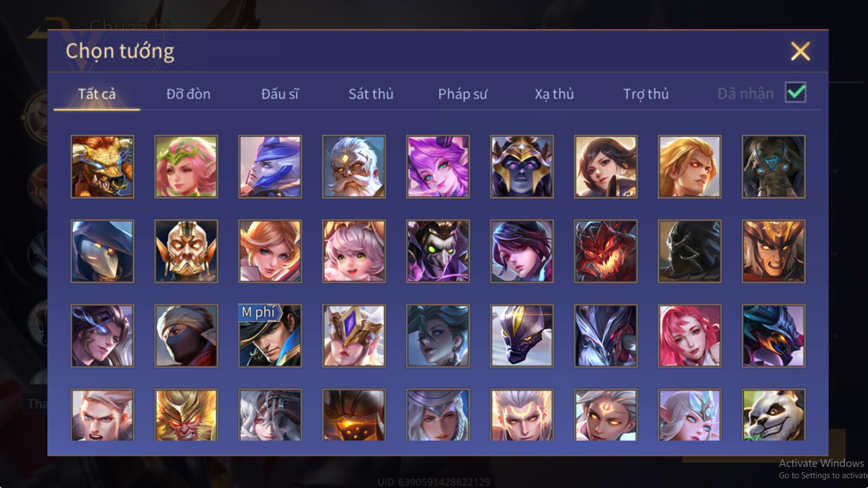Select the golden monkey king hero
The height and width of the screenshot is (488, 868).
[x=186, y=415]
